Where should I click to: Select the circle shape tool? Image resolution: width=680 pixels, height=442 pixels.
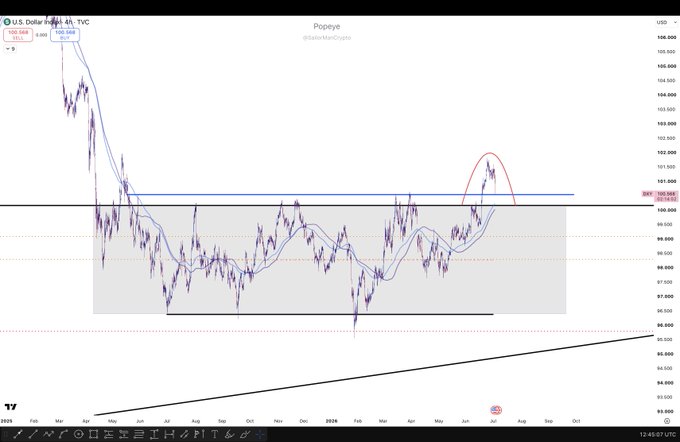coord(78,434)
